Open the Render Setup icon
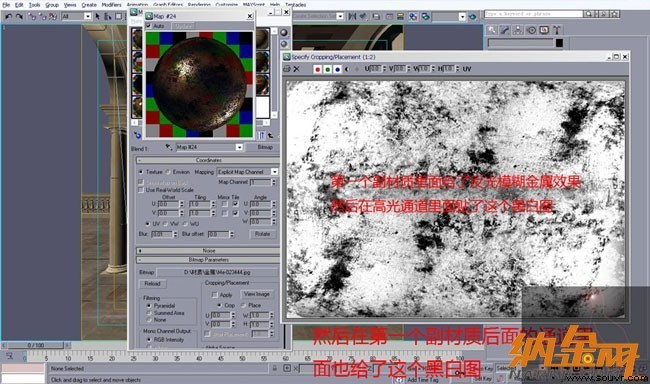 (425, 17)
